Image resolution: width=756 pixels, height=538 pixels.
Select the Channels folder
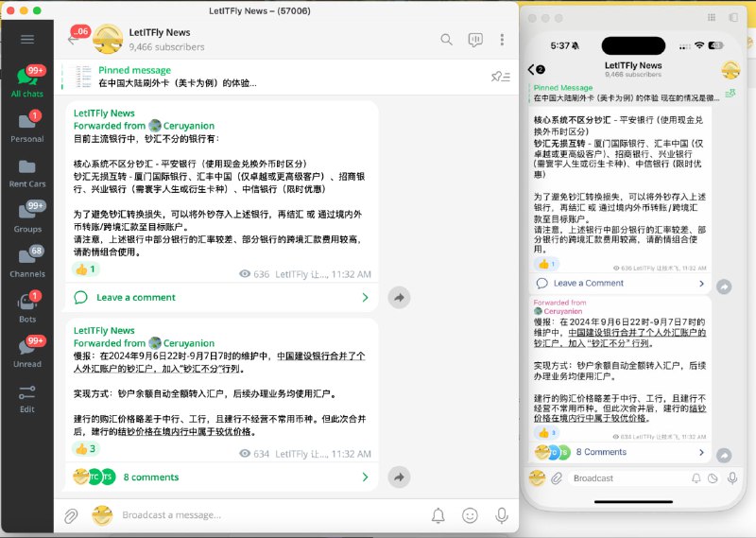pyautogui.click(x=27, y=262)
